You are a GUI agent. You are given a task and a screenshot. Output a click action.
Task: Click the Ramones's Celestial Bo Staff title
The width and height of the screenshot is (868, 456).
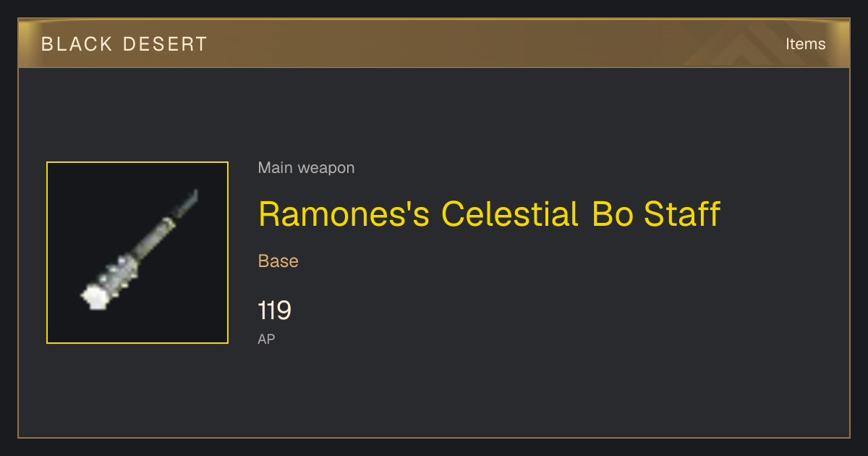click(x=489, y=214)
